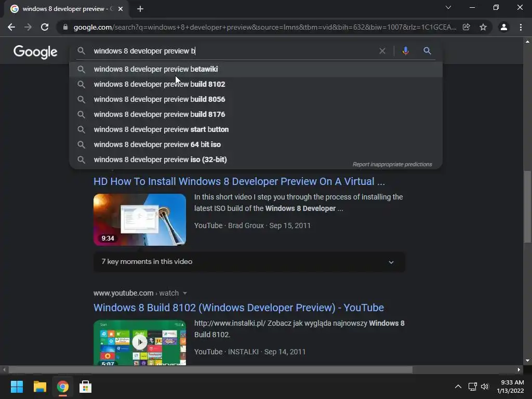Open the Windows Start menu

click(17, 387)
